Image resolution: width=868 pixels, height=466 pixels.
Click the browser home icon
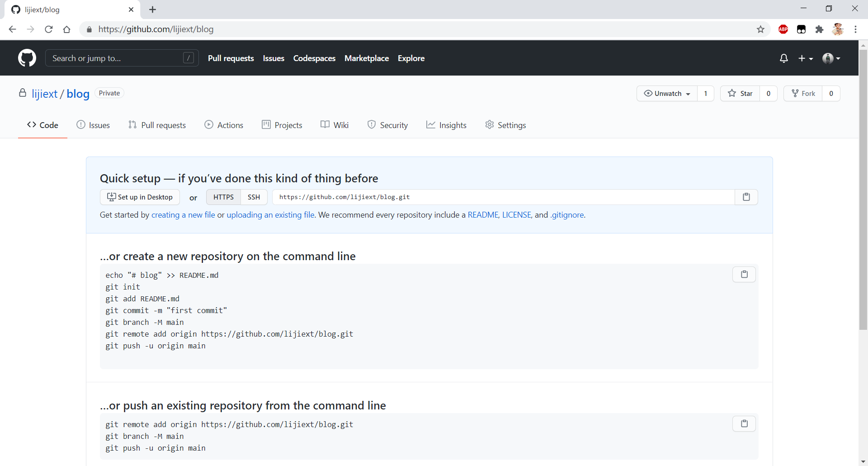pyautogui.click(x=66, y=29)
